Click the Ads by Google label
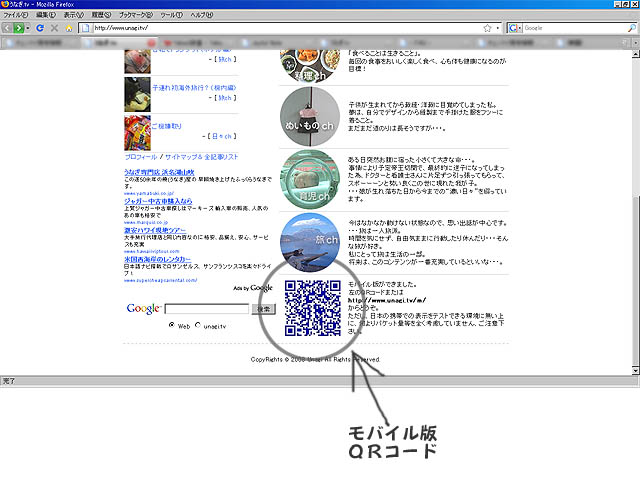Viewport: 640px width, 480px height. [253, 288]
